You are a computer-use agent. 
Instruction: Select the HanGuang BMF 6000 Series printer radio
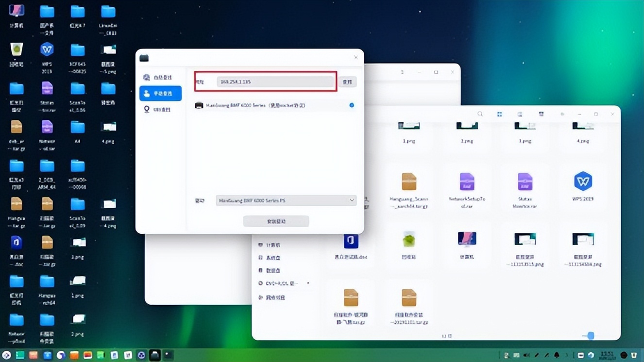(x=352, y=105)
